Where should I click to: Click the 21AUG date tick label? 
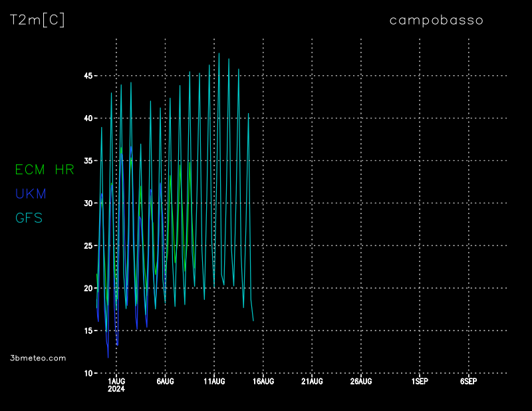312,382
